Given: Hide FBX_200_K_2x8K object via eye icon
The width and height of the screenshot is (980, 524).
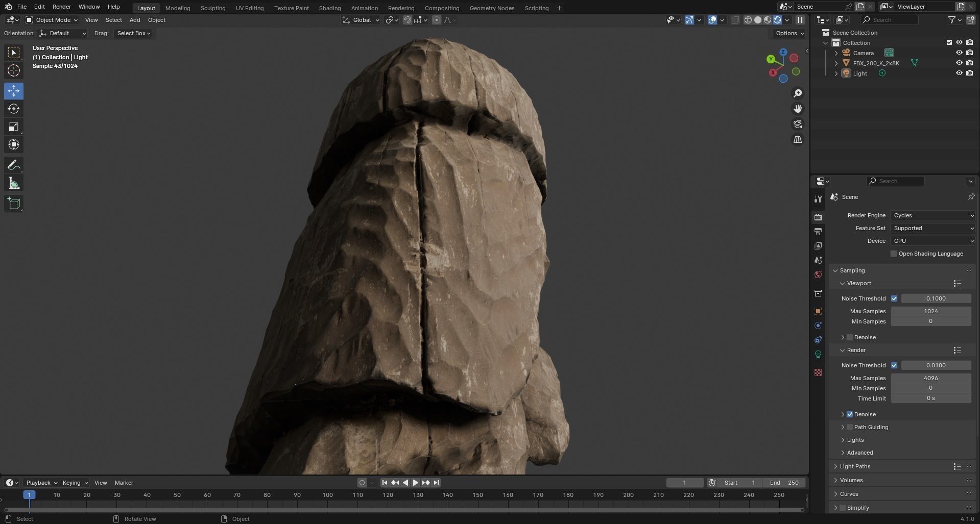Looking at the screenshot, I should point(959,63).
